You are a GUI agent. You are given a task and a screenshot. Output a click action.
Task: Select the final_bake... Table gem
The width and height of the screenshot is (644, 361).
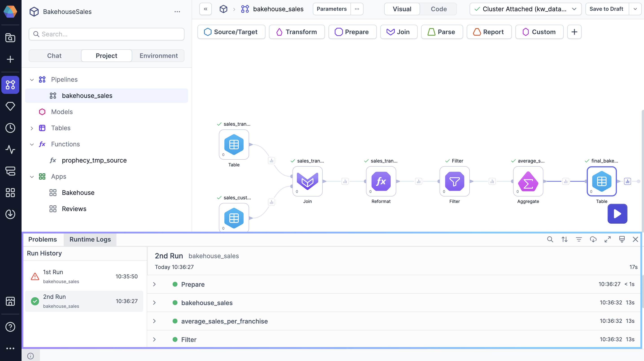coord(602,181)
